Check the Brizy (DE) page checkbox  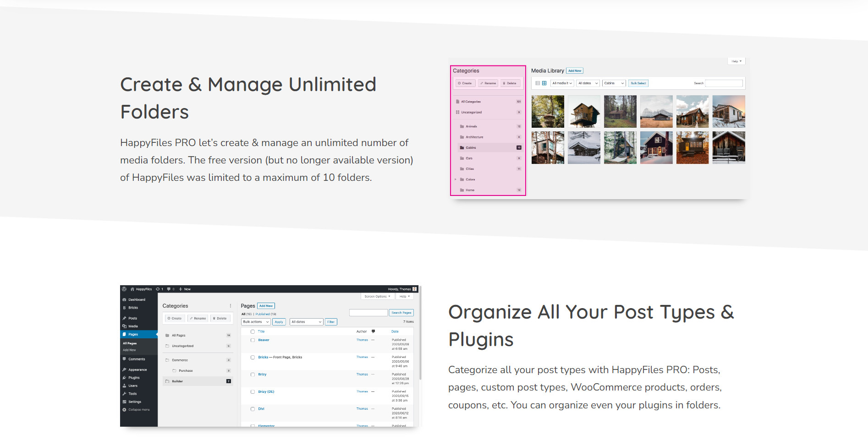[x=253, y=392]
